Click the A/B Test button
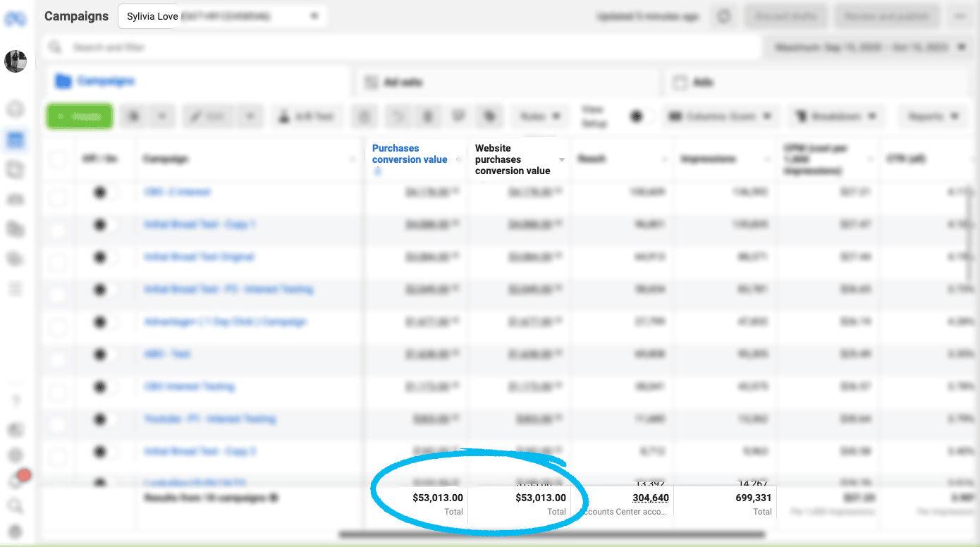Viewport: 980px width, 547px height. point(307,116)
